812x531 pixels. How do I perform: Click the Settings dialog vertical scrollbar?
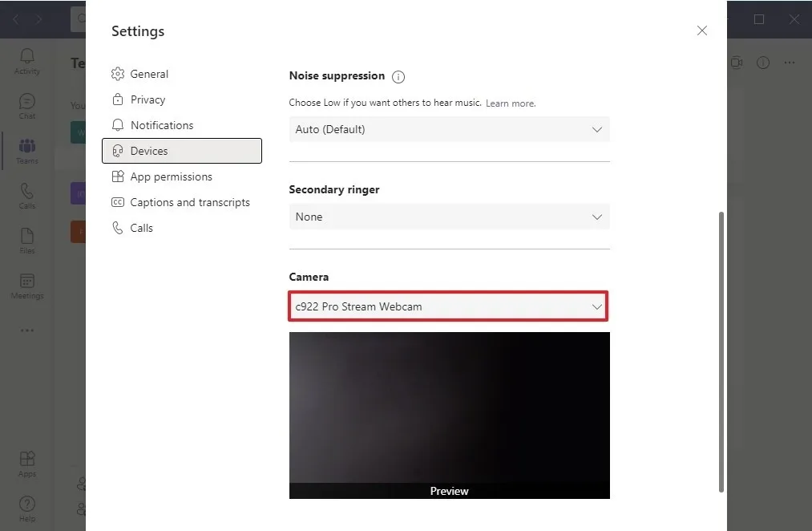pos(721,352)
